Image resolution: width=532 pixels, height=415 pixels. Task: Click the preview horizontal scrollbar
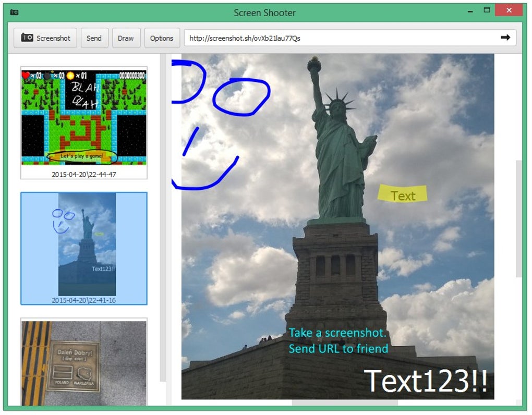pyautogui.click(x=345, y=403)
